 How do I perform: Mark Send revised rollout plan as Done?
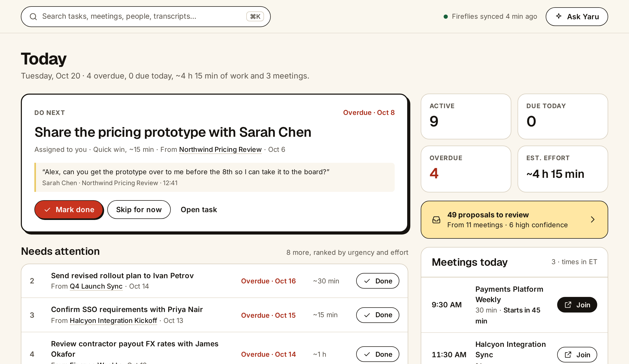pos(378,281)
